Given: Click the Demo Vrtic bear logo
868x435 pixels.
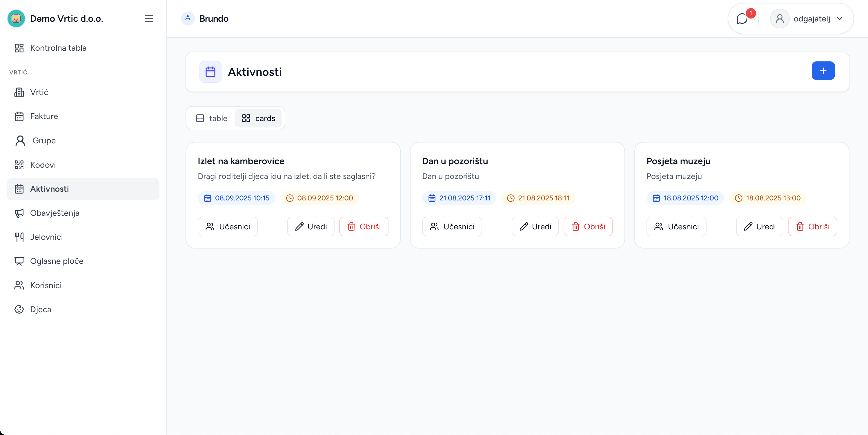Looking at the screenshot, I should pyautogui.click(x=16, y=19).
